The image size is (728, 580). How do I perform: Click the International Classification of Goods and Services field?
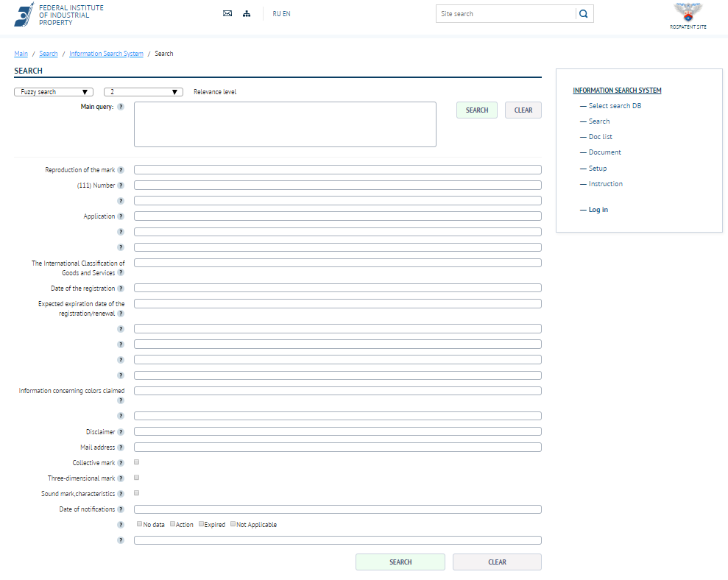[338, 263]
